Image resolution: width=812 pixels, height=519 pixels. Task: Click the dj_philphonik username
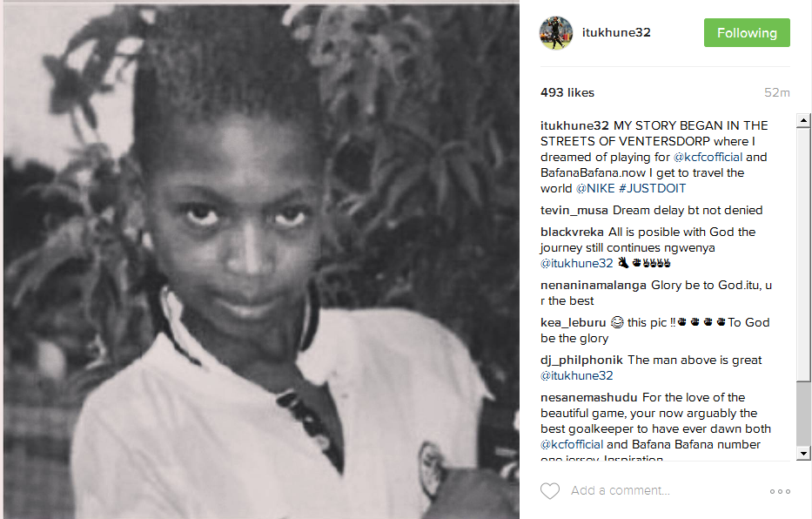(581, 360)
